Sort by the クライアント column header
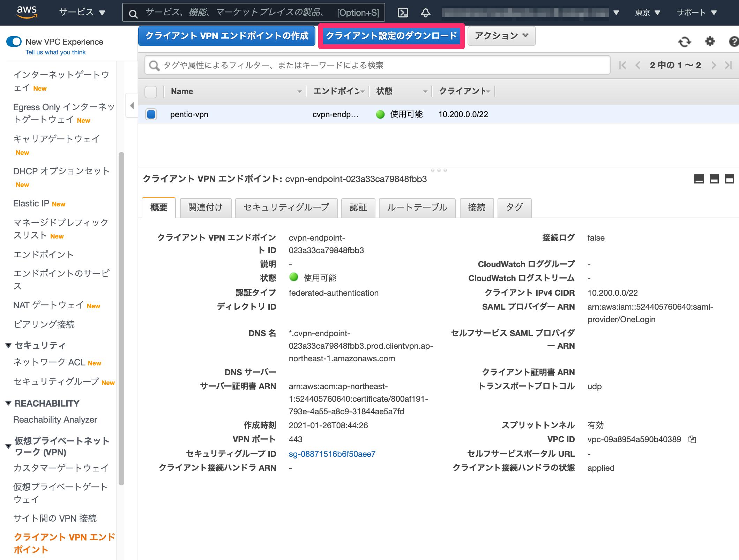739x560 pixels. 464,91
